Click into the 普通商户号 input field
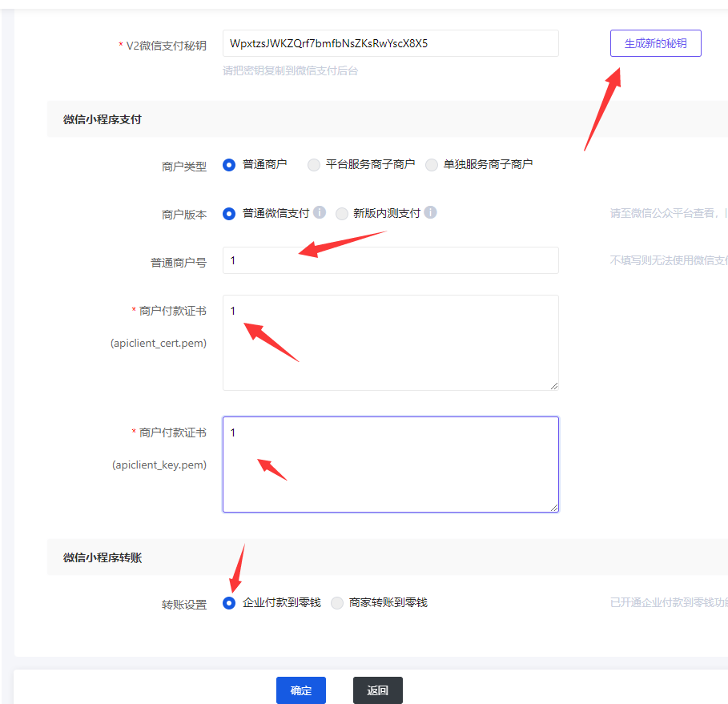 tap(390, 260)
